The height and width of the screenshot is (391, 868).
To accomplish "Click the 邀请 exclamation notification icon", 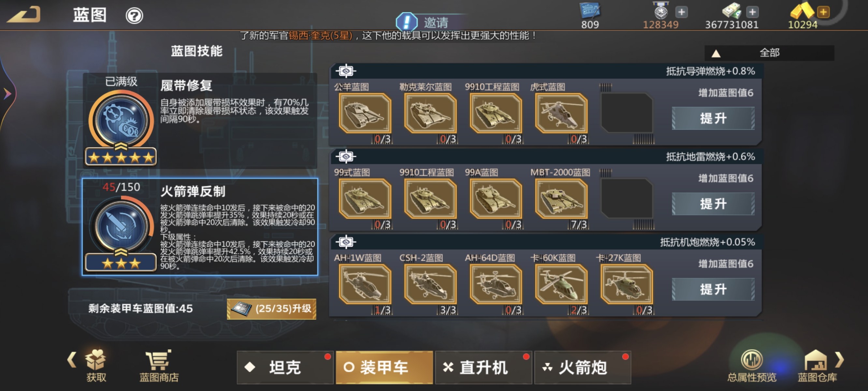I will pos(407,22).
